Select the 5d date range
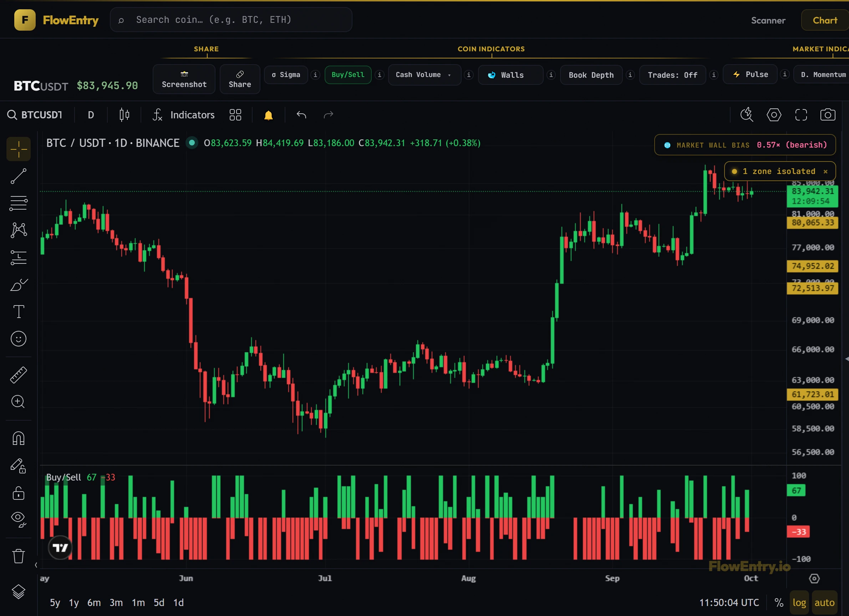Viewport: 849px width, 616px height. click(x=159, y=602)
